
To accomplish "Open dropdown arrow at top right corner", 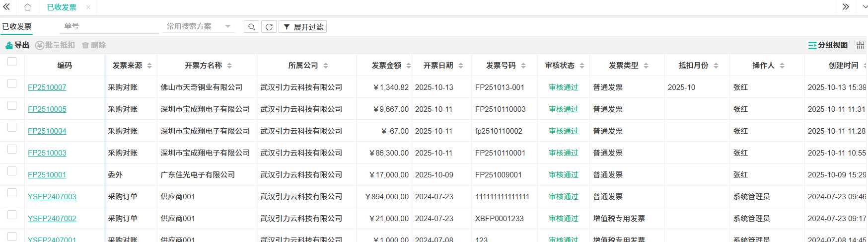I will point(865,7).
